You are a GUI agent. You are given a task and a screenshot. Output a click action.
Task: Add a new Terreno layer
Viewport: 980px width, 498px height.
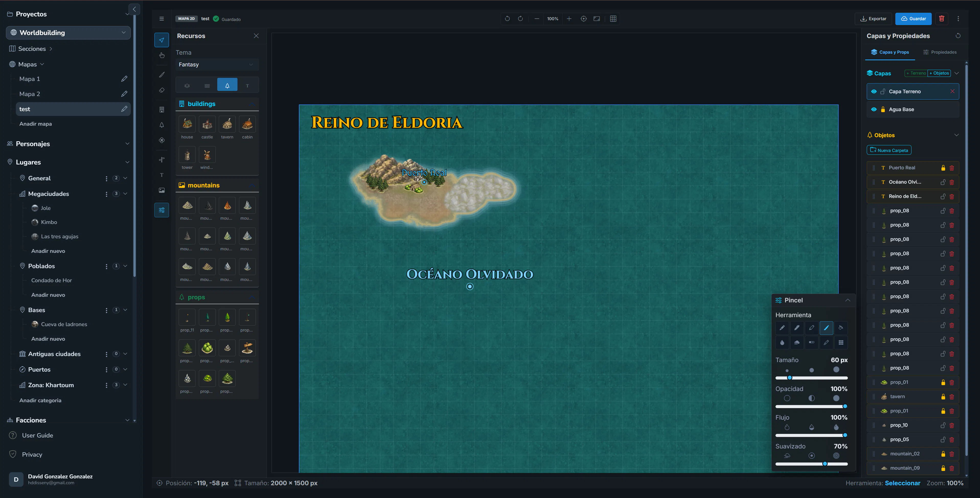[x=916, y=73]
